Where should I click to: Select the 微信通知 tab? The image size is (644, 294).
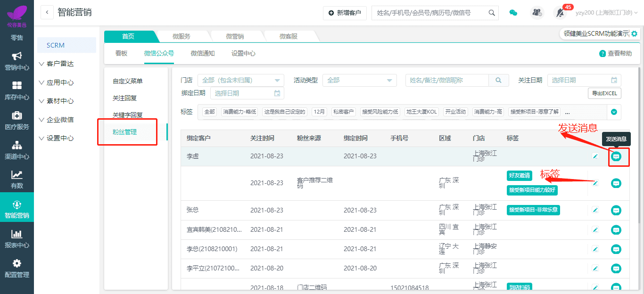click(203, 54)
